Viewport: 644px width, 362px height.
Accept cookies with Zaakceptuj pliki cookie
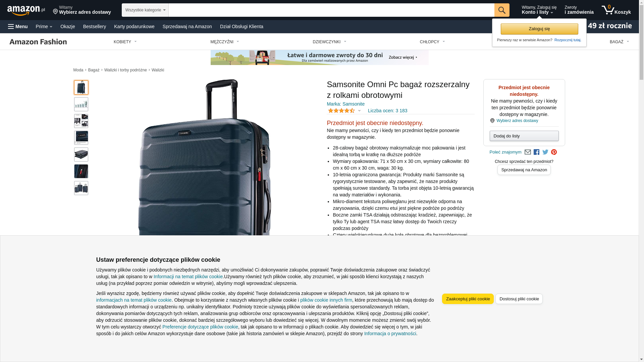[x=468, y=299]
